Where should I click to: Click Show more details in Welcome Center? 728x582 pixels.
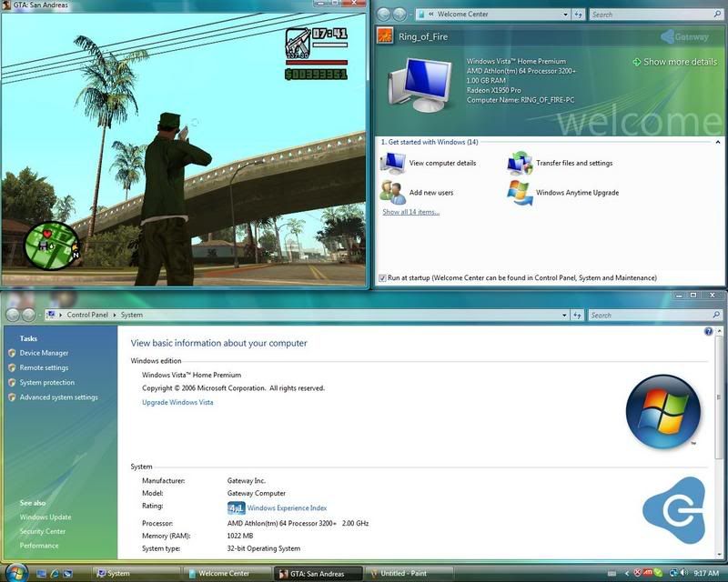tap(675, 62)
